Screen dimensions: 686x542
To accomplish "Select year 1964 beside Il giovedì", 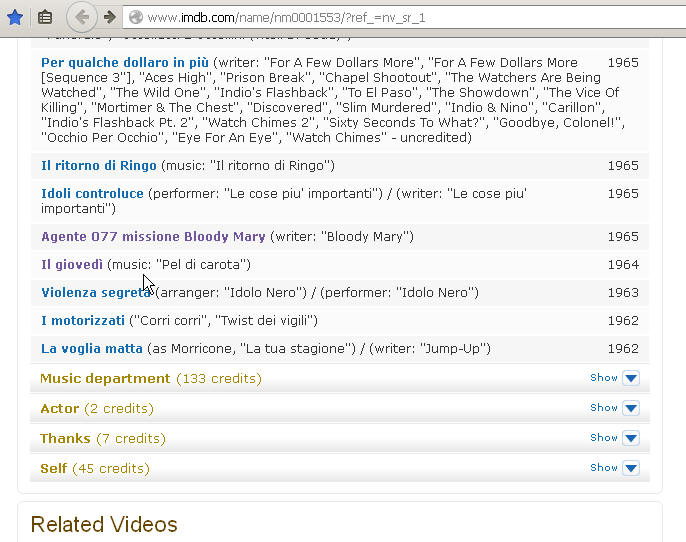I will (x=623, y=265).
